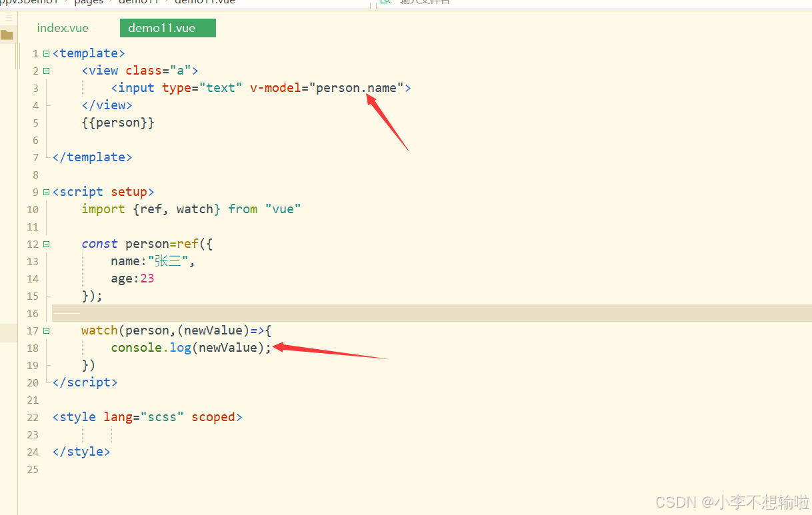The image size is (812, 515).
Task: Select the demo11.vue tab
Action: click(167, 28)
